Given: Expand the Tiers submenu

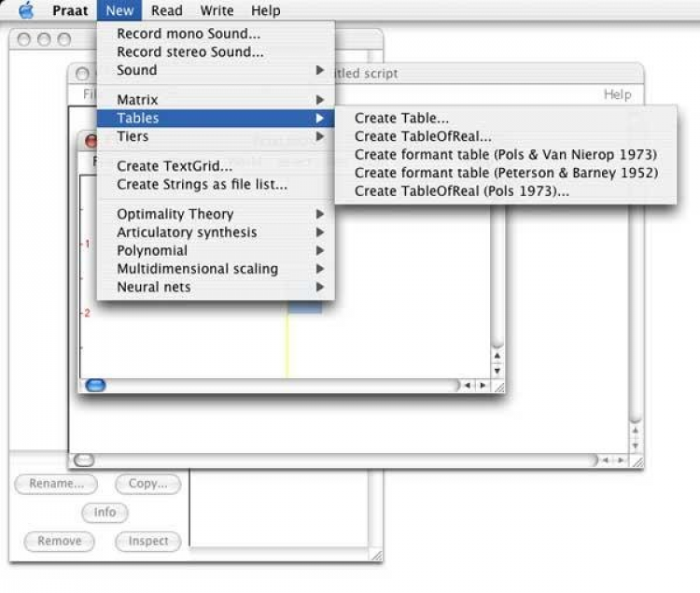Looking at the screenshot, I should coord(216,136).
